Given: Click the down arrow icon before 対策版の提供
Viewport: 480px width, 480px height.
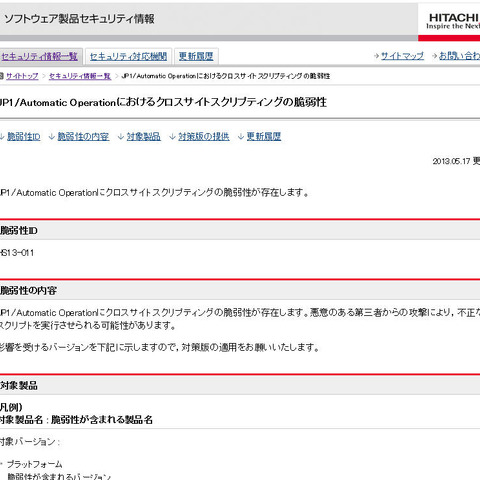Looking at the screenshot, I should point(172,137).
